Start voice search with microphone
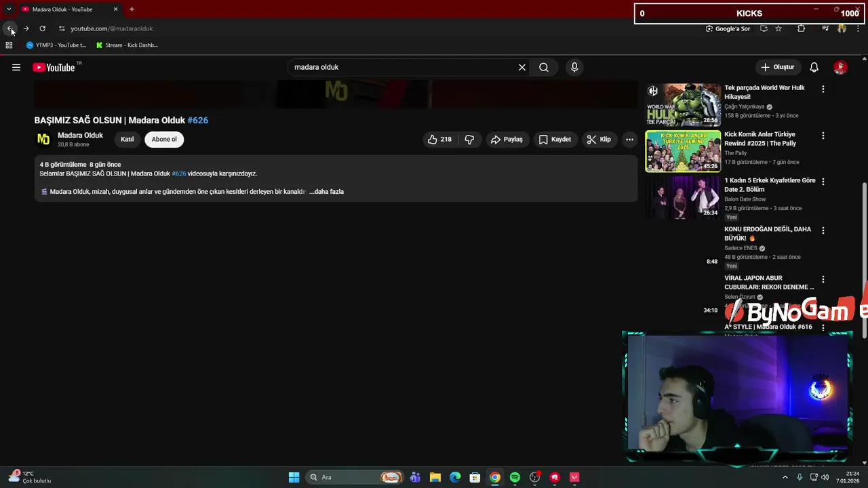This screenshot has width=868, height=488. 574,67
